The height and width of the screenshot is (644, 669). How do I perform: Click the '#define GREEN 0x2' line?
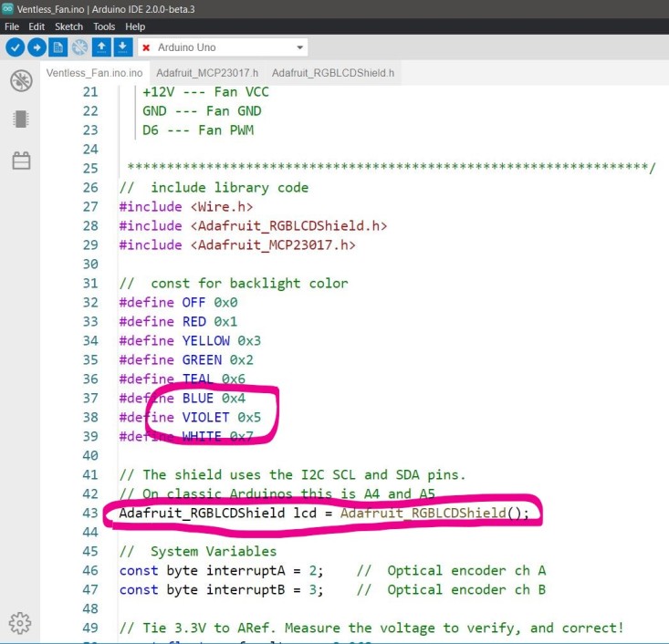(186, 360)
